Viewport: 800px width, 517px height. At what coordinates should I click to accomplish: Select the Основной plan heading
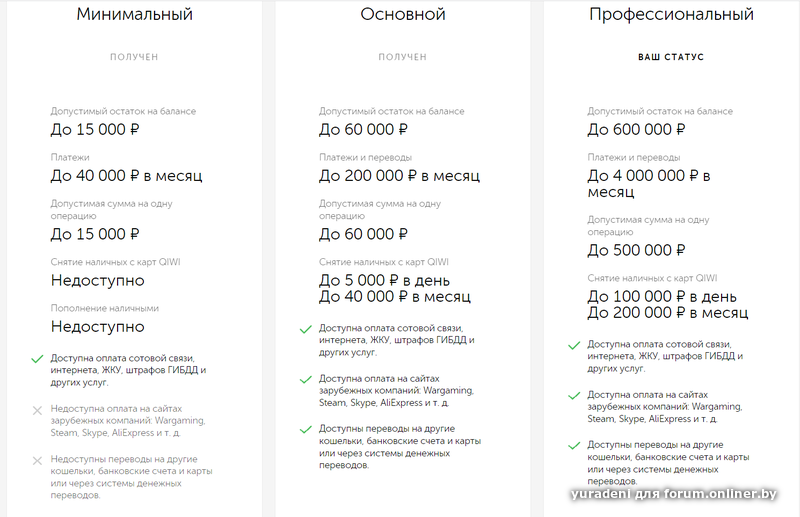coord(403,14)
